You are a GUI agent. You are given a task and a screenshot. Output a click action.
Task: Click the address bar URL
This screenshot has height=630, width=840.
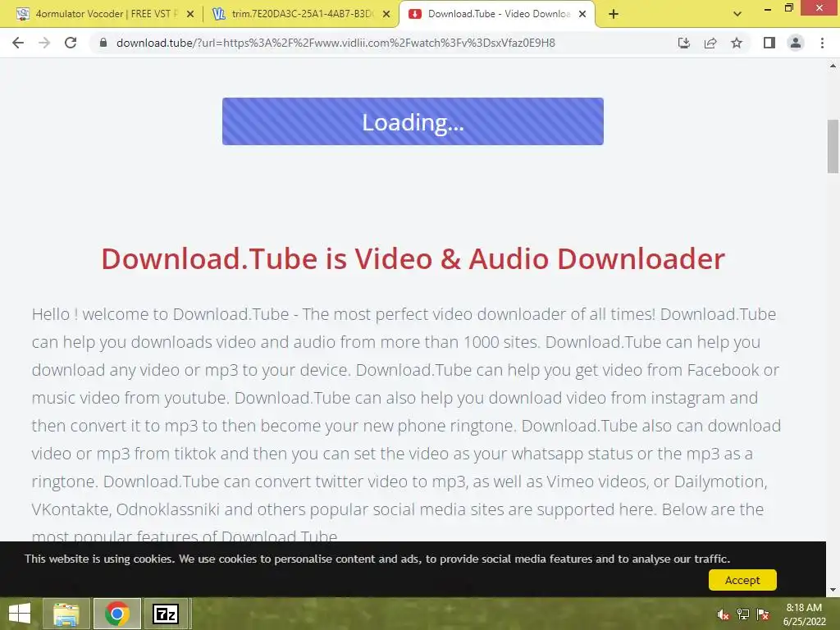336,43
